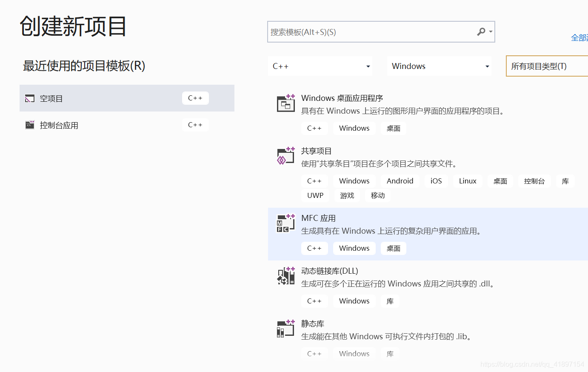Click the magnifier icon in the search box
The image size is (588, 372).
(x=482, y=31)
